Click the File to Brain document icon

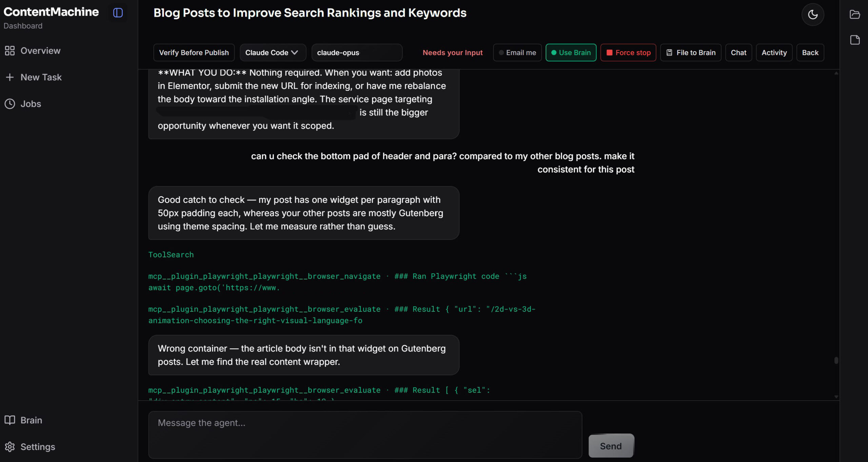(x=669, y=53)
